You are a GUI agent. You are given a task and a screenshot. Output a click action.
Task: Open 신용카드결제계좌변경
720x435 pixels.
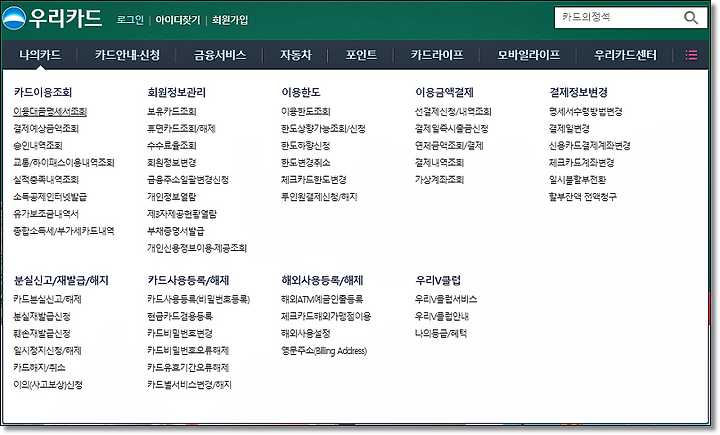click(x=590, y=146)
